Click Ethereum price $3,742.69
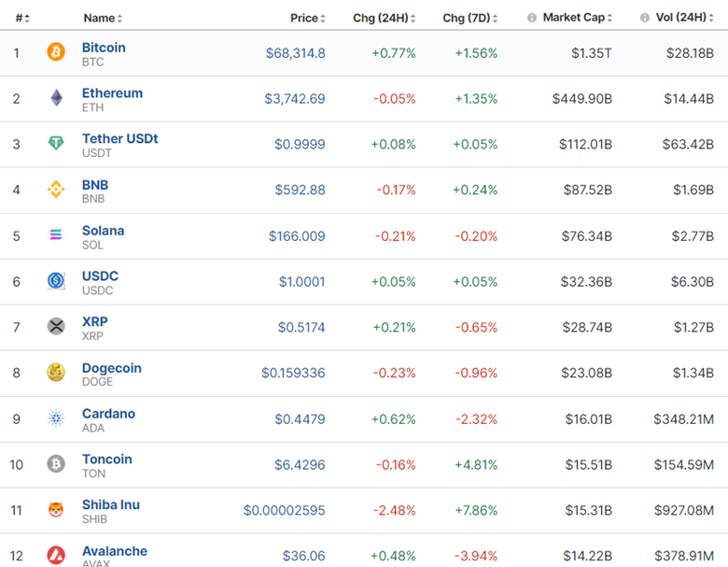The width and height of the screenshot is (728, 567). [x=295, y=98]
